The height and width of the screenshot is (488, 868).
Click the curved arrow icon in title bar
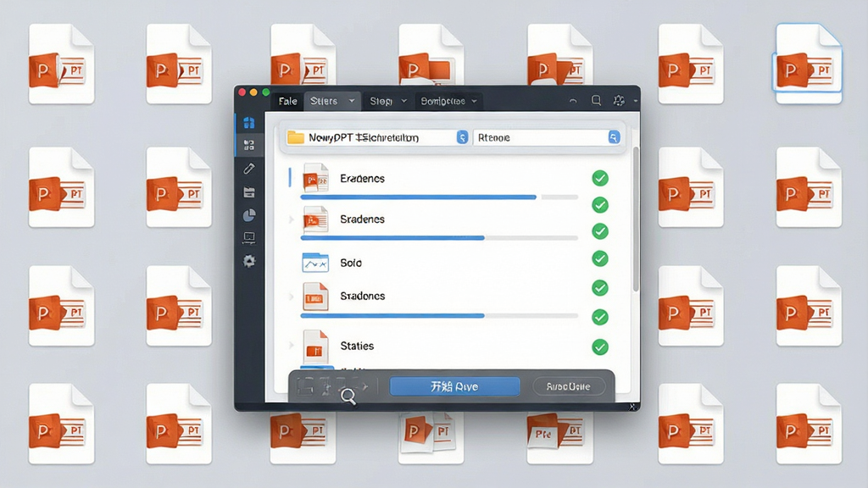click(x=573, y=102)
